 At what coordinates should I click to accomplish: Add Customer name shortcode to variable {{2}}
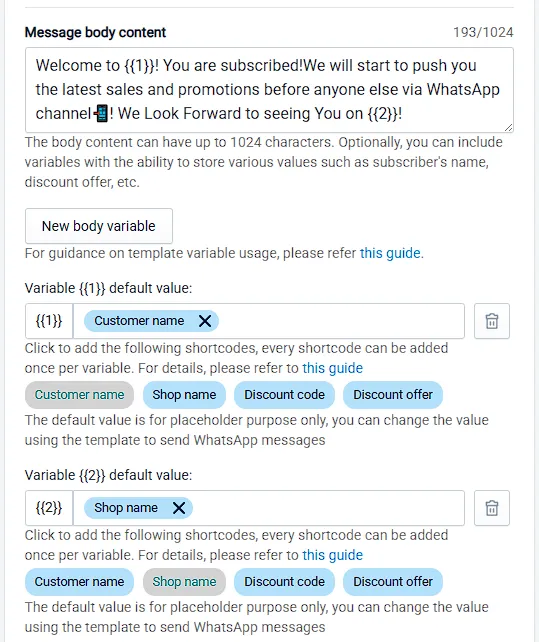pos(79,582)
